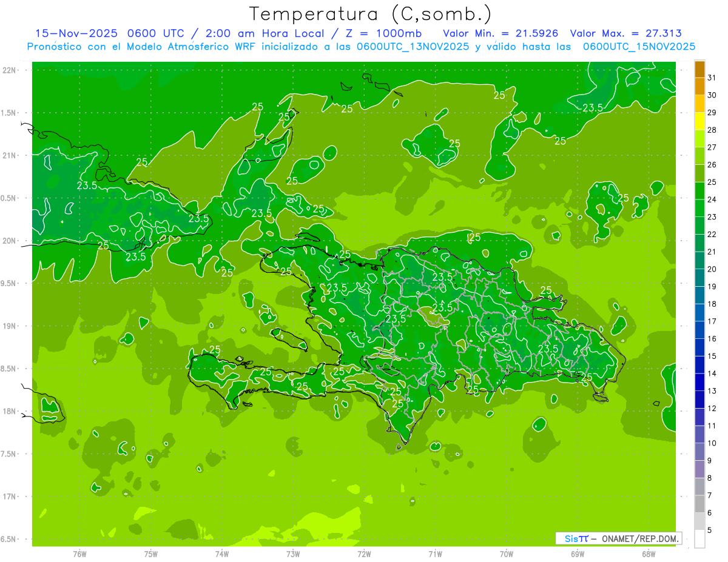
Task: Click the legend scale value 26
Action: point(712,164)
